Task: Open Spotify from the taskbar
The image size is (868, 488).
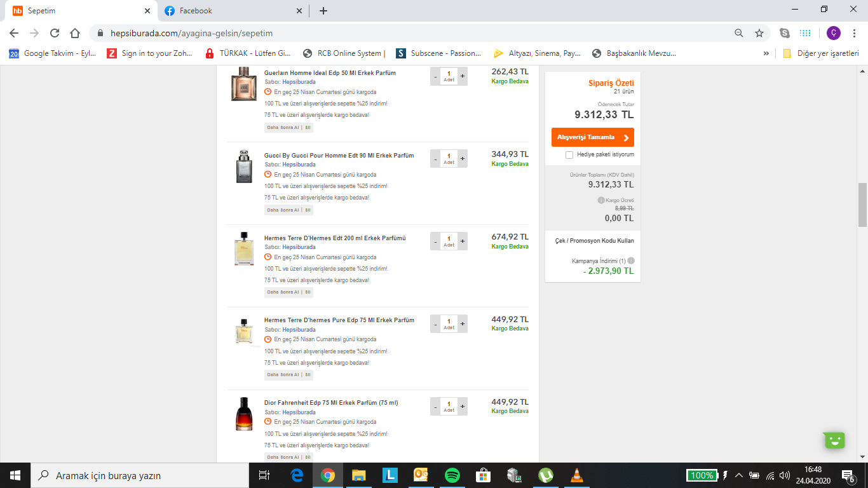Action: 452,475
